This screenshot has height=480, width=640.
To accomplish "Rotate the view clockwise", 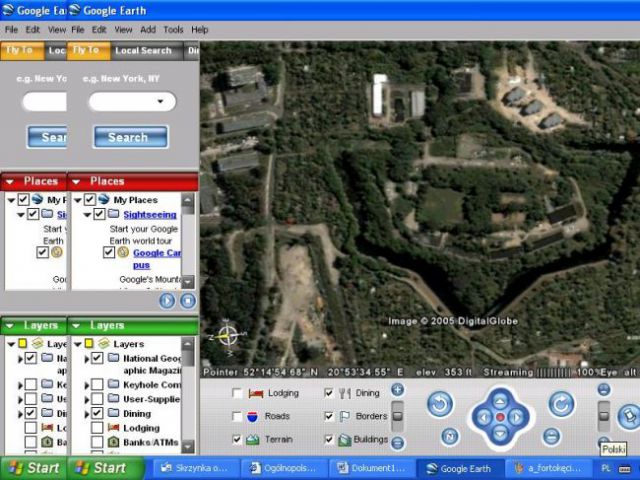I will [x=561, y=404].
